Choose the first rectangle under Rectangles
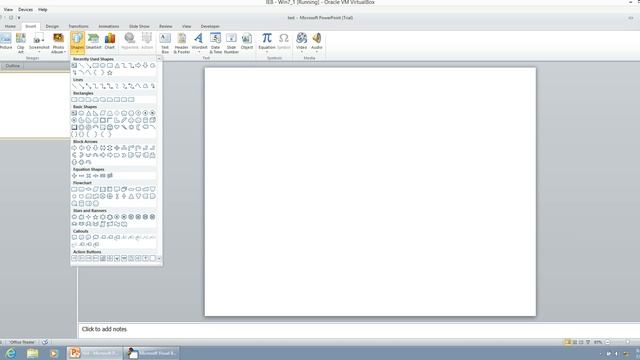The image size is (640, 360). pyautogui.click(x=74, y=100)
